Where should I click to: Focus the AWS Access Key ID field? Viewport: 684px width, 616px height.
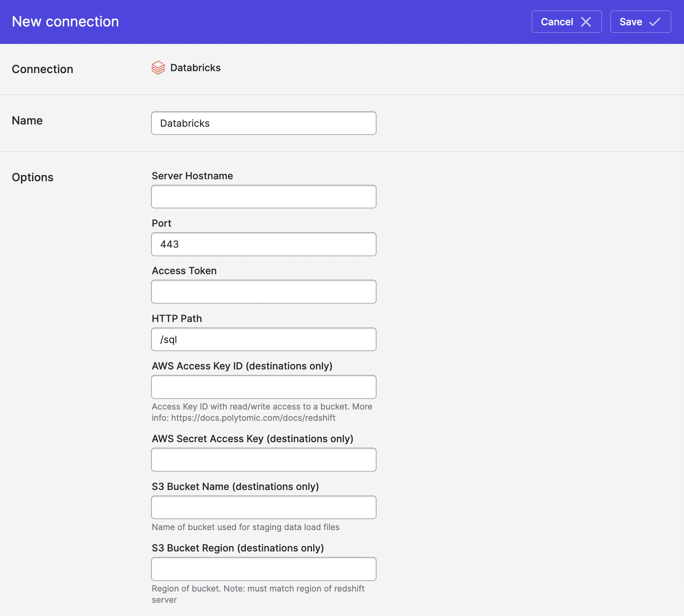[264, 387]
